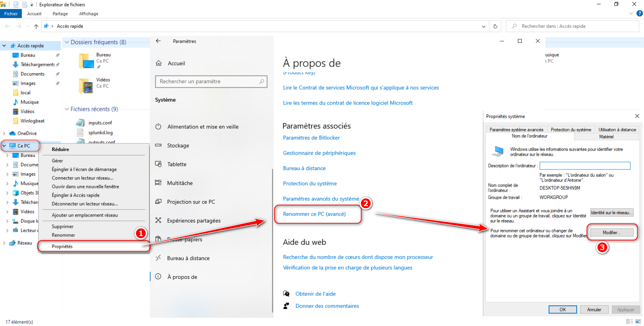Switch to Protection du système tab
The height and width of the screenshot is (326, 644).
click(x=571, y=130)
